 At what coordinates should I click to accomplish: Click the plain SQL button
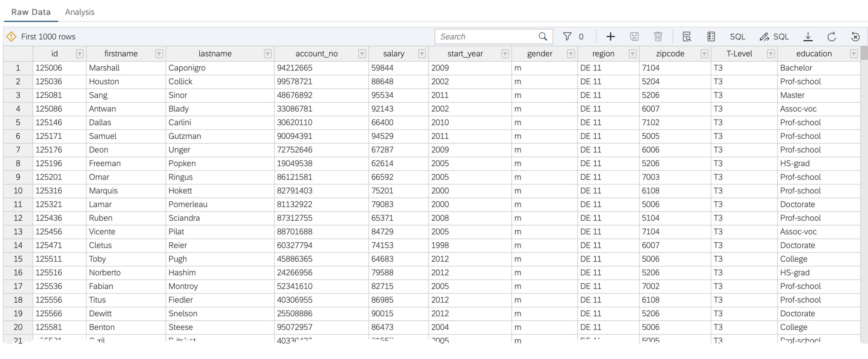737,37
